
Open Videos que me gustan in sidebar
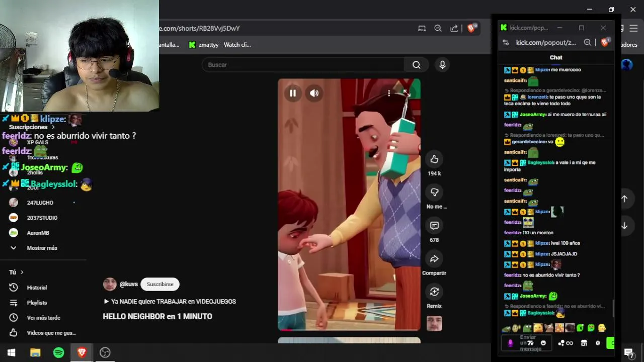tap(51, 333)
